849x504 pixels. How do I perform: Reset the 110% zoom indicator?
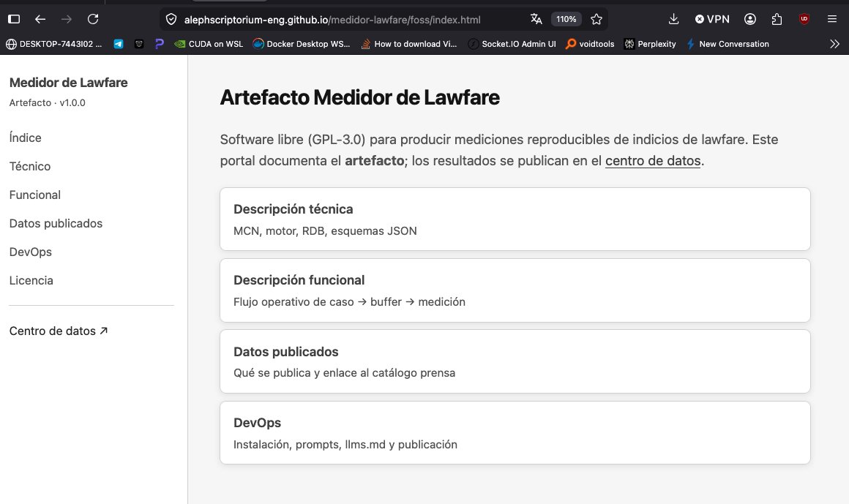click(566, 19)
